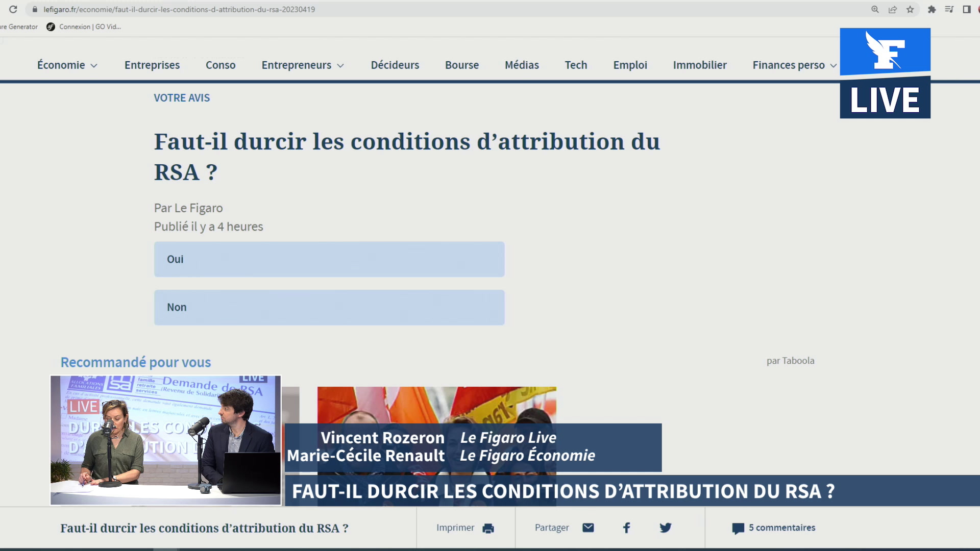Open the Finances perso section
The width and height of the screenshot is (980, 551).
(789, 65)
